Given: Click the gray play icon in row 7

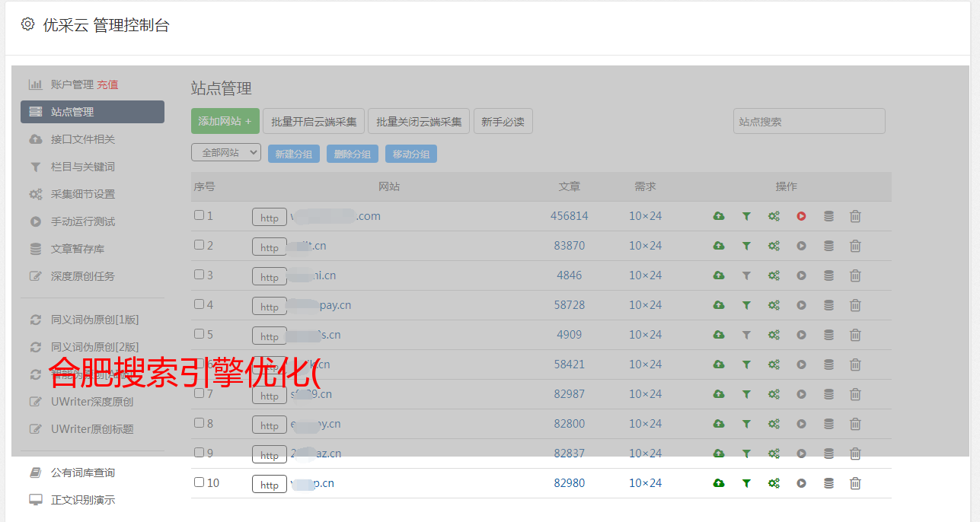Looking at the screenshot, I should [x=801, y=394].
